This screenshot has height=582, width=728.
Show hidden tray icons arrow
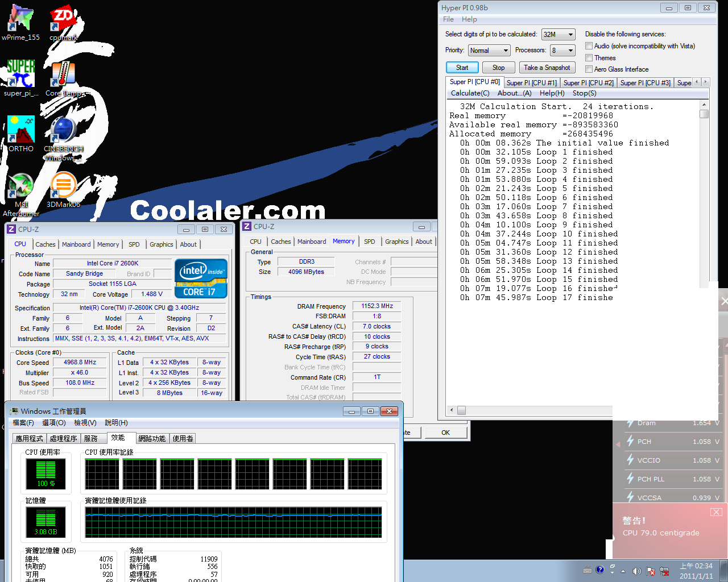(x=623, y=571)
